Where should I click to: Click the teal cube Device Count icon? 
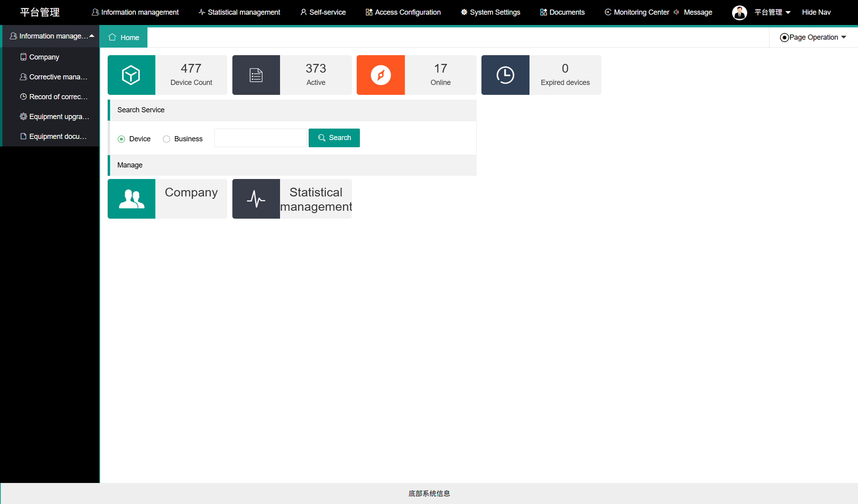[131, 75]
